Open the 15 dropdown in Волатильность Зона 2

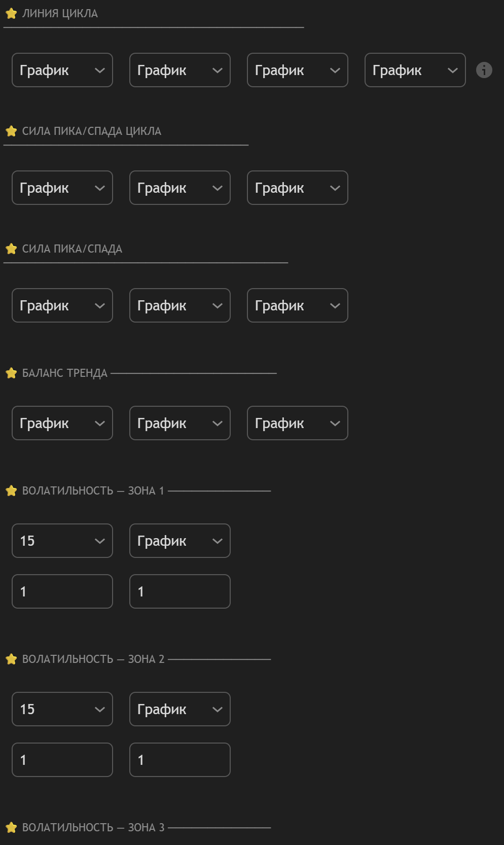pyautogui.click(x=62, y=709)
